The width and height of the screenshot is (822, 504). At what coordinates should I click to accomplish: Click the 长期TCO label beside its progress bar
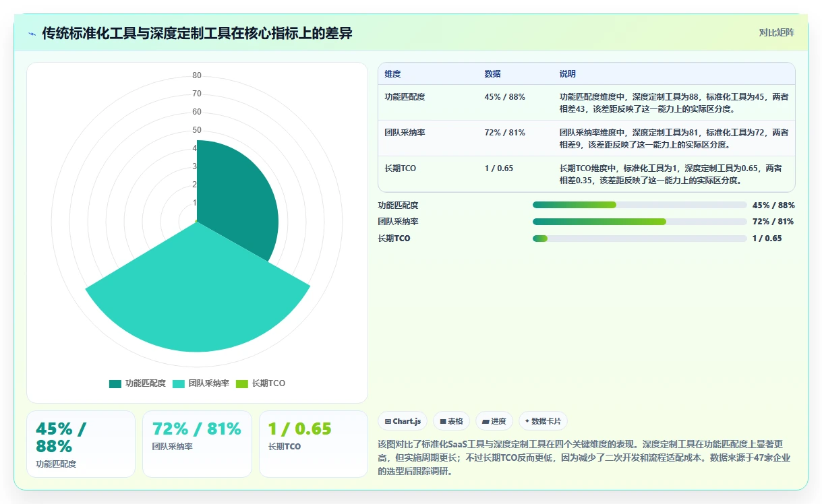coord(394,238)
